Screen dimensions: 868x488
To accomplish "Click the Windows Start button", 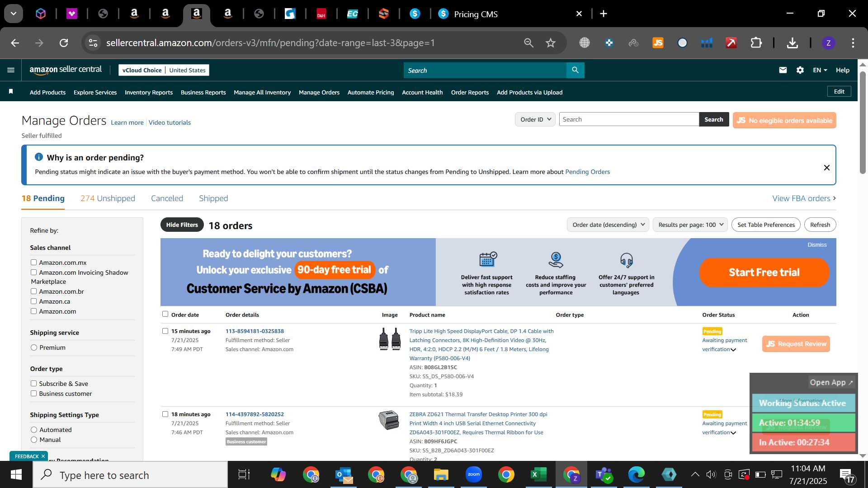I will [16, 475].
